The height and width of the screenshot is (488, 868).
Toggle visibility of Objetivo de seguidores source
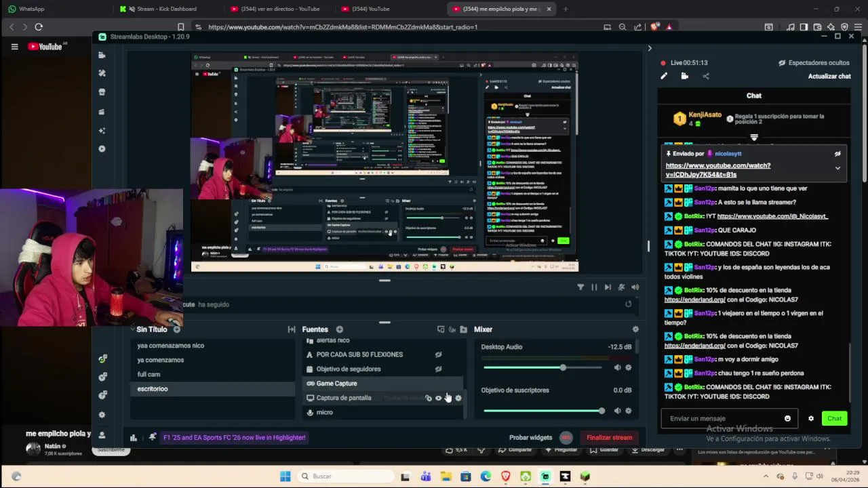tap(438, 369)
